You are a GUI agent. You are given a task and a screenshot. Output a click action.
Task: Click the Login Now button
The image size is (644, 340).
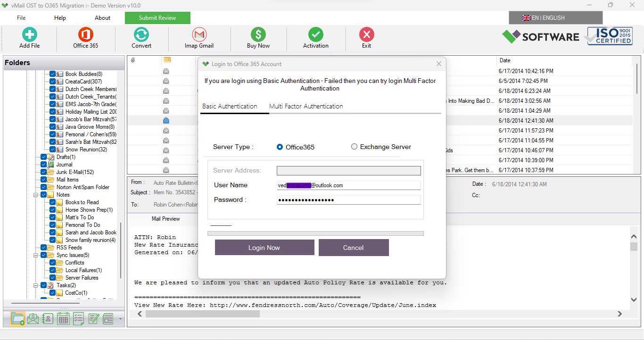264,248
